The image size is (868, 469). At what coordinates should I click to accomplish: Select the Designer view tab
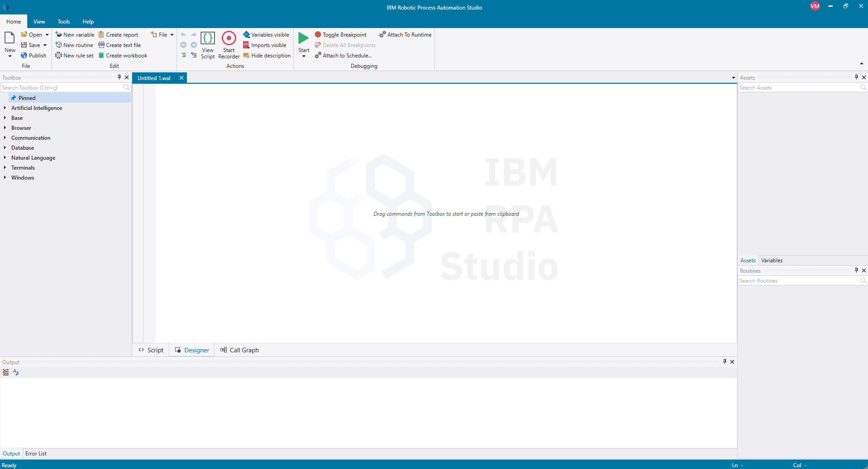tap(192, 350)
